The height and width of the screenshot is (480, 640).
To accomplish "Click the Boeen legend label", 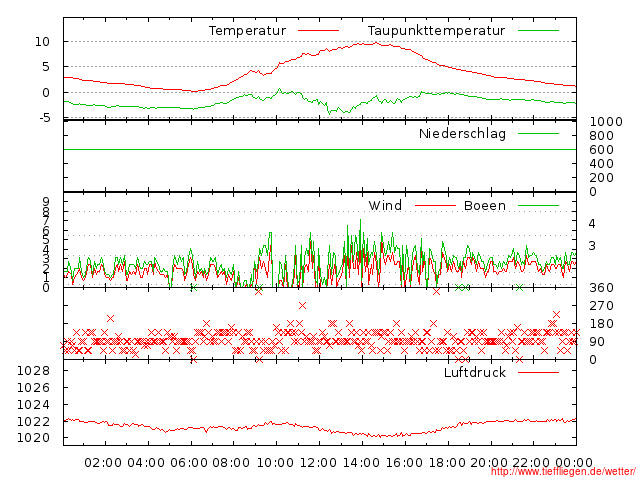I will [485, 206].
